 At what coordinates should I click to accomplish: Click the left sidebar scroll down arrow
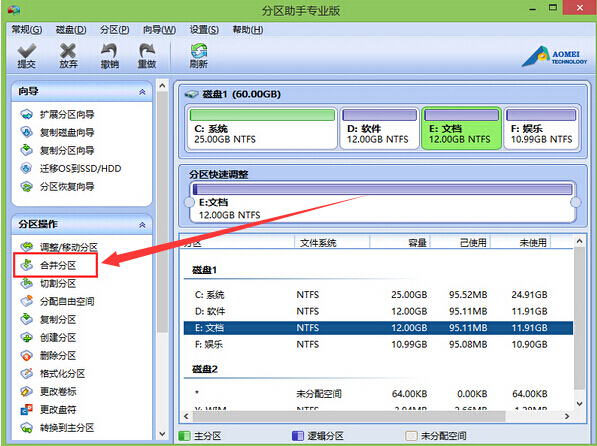pos(162,433)
